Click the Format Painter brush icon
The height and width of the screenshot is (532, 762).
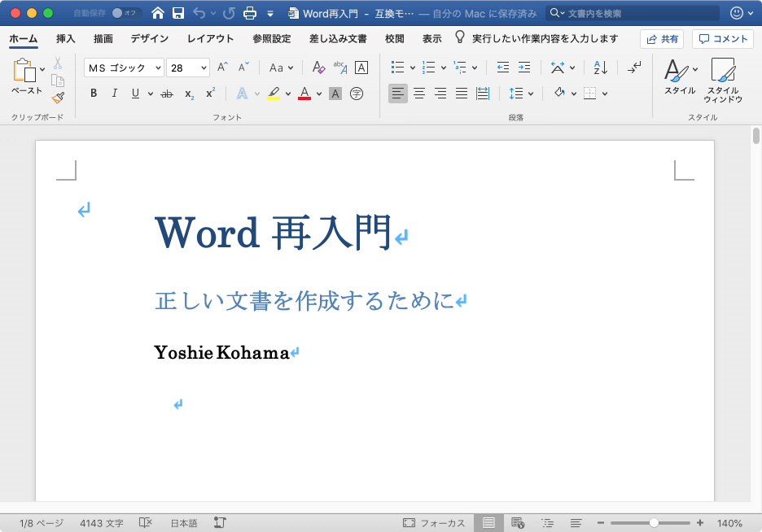[x=58, y=98]
